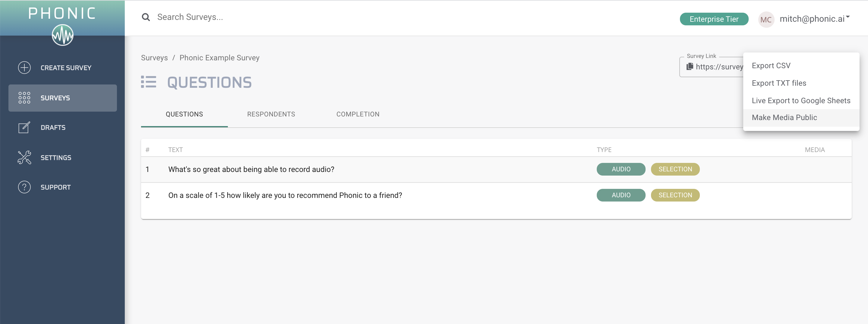
Task: Open the COMPLETION tab
Action: point(357,114)
